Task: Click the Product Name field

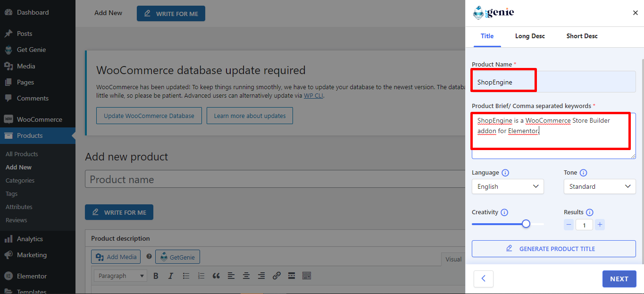Action: [554, 82]
